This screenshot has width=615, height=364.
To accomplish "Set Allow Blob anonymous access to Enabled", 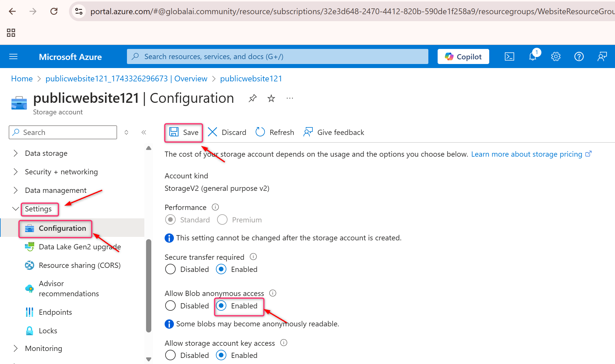I will point(221,306).
